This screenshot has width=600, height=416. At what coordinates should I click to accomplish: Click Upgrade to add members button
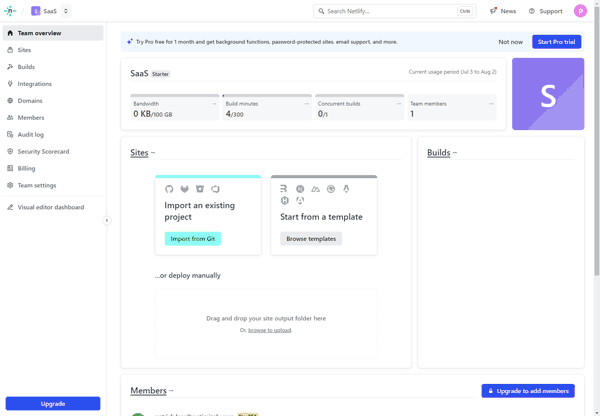528,391
